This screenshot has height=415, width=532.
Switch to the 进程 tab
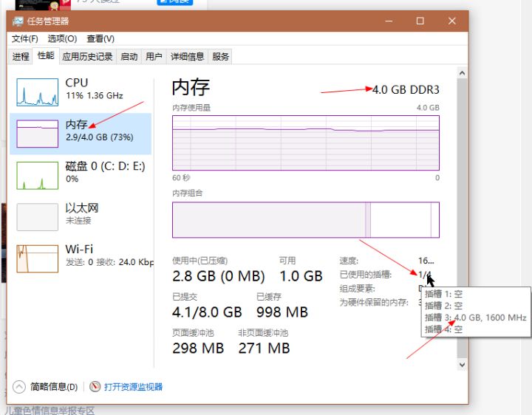click(21, 56)
